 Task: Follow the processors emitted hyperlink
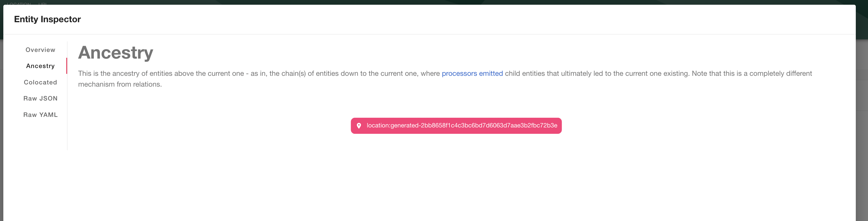tap(472, 74)
